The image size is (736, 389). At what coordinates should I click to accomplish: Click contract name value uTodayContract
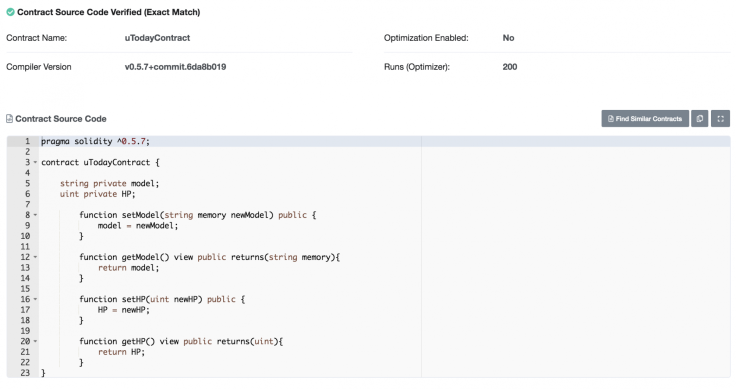157,38
